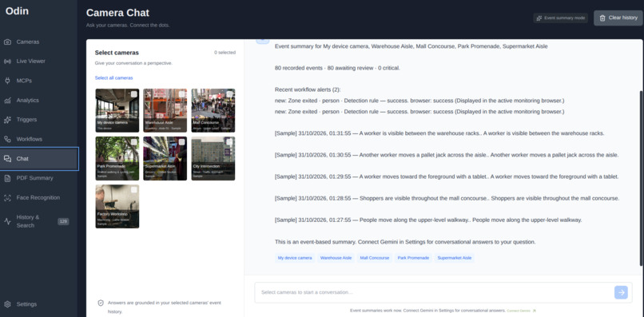Open History & Search activity icon

coord(7,221)
